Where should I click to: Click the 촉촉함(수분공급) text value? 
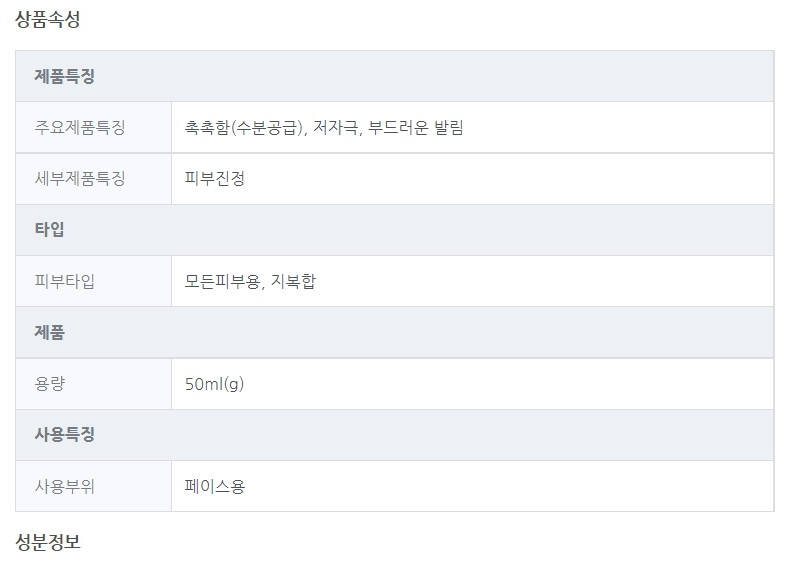pyautogui.click(x=244, y=128)
